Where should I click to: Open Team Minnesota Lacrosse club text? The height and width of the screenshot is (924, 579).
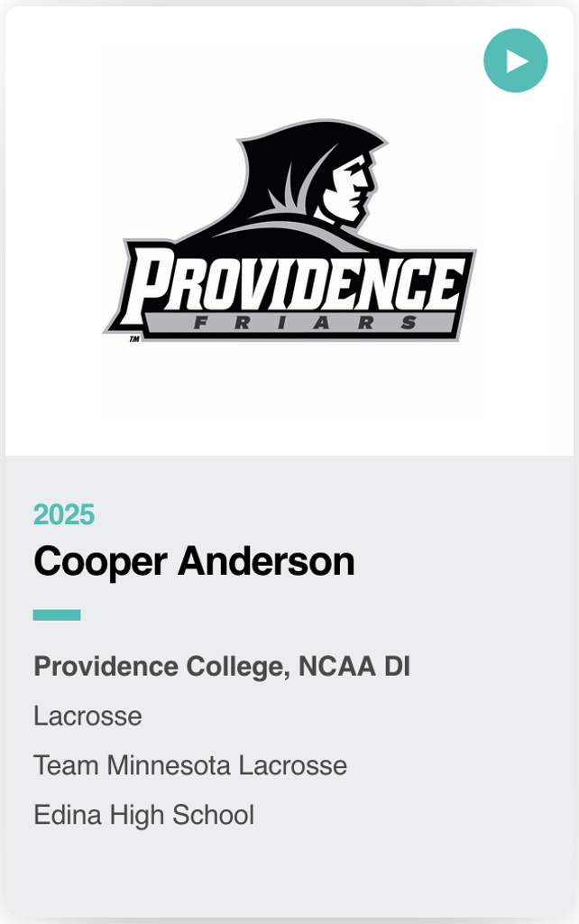coord(190,766)
